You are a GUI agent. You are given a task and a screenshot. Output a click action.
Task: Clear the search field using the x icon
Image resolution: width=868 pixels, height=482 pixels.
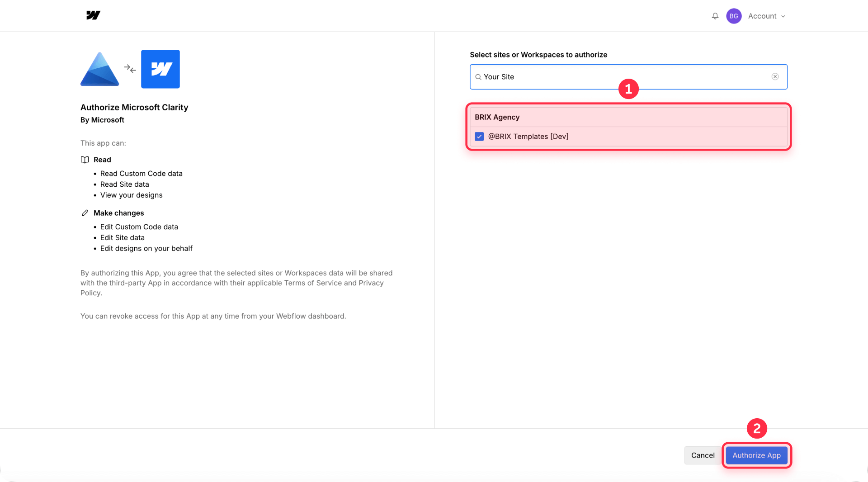click(x=775, y=76)
